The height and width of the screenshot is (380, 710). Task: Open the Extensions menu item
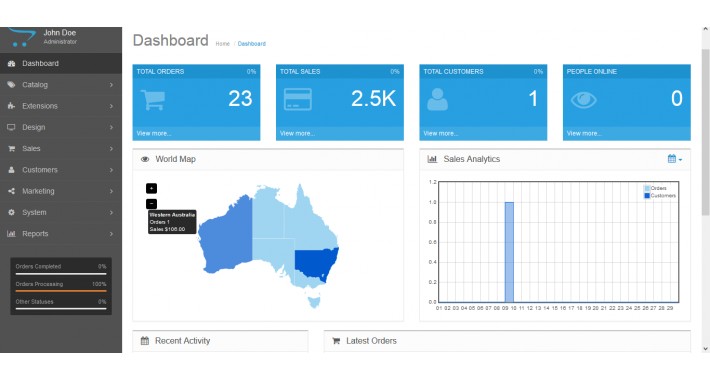[61, 106]
